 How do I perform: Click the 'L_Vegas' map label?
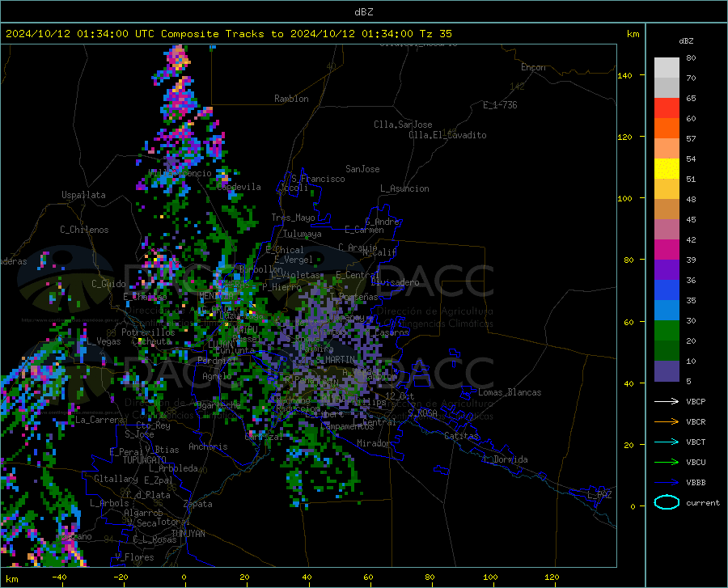pos(104,341)
